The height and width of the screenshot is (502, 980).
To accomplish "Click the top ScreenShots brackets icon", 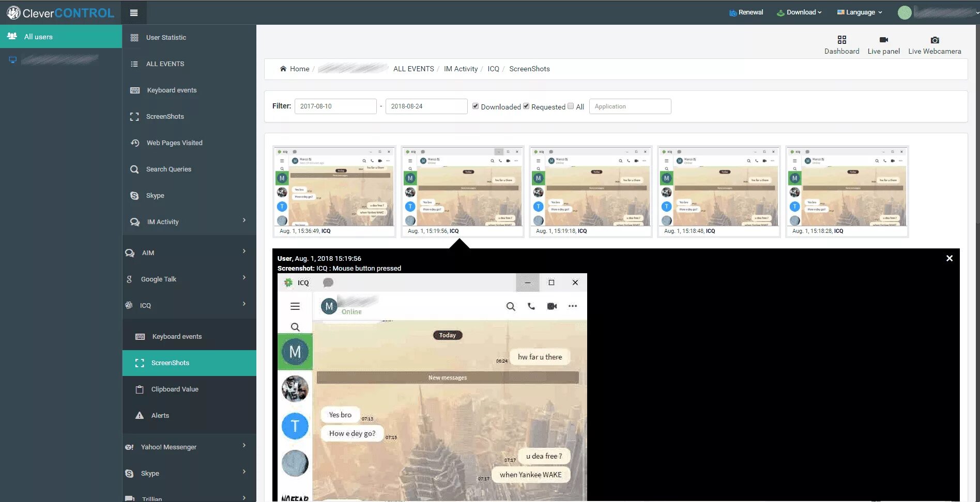I will [x=134, y=117].
